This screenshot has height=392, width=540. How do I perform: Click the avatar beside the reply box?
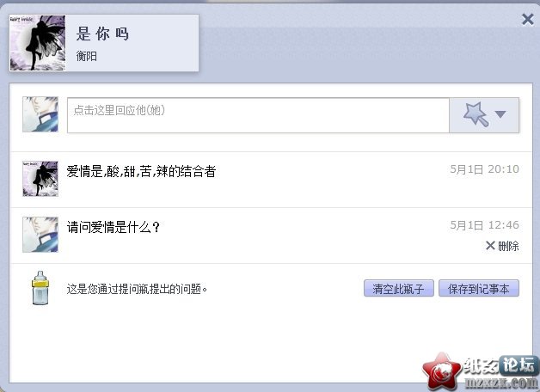40,114
